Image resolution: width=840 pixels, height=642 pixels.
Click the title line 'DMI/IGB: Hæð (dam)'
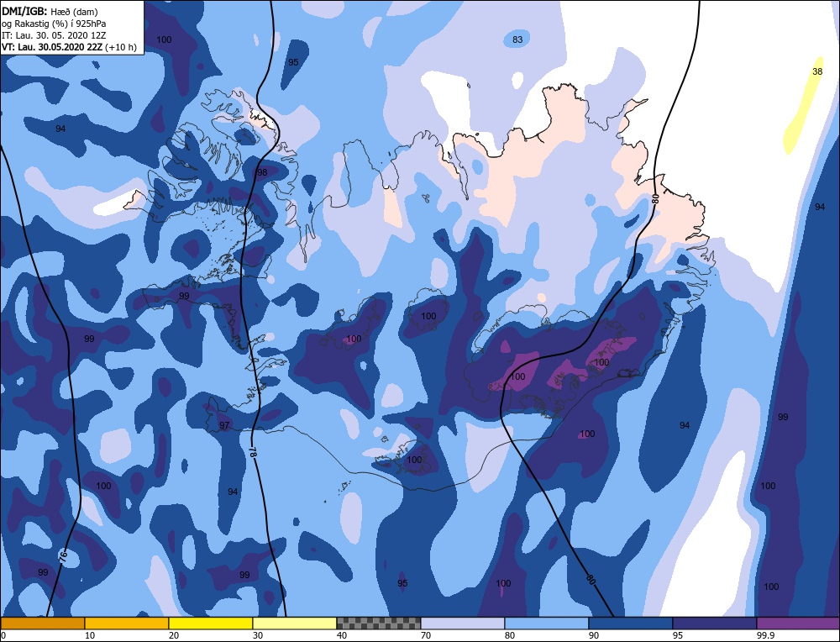50,11
